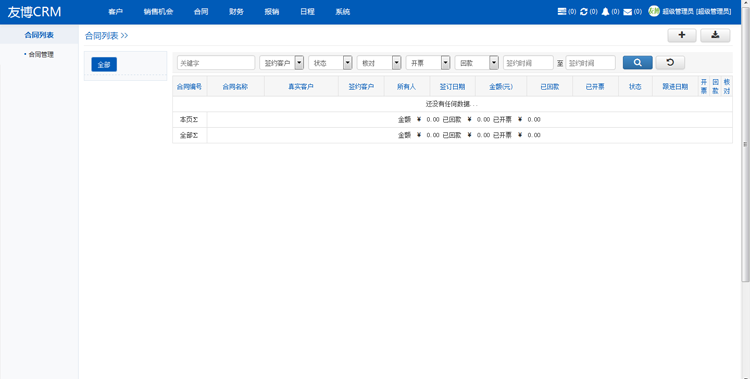Sort by 合同名称 column header

point(235,87)
